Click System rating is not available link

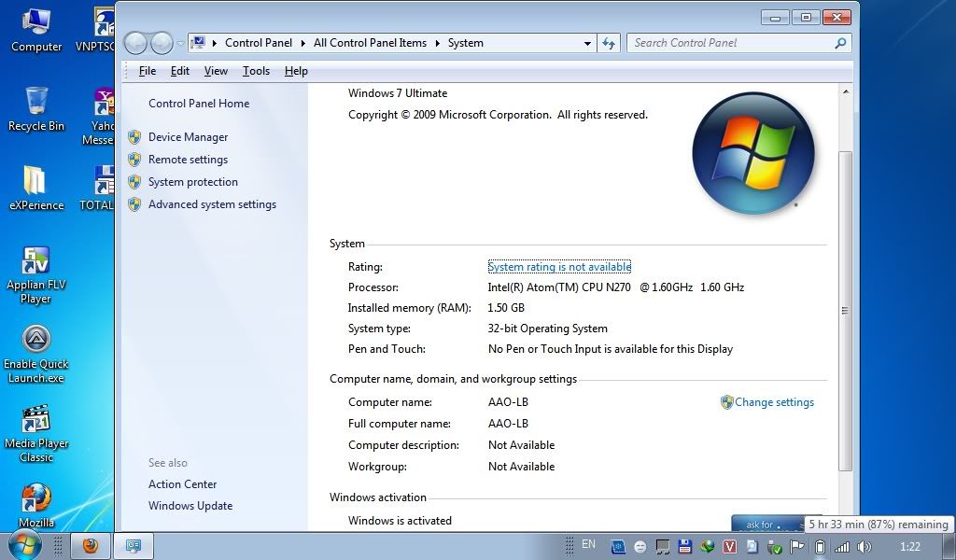point(559,267)
